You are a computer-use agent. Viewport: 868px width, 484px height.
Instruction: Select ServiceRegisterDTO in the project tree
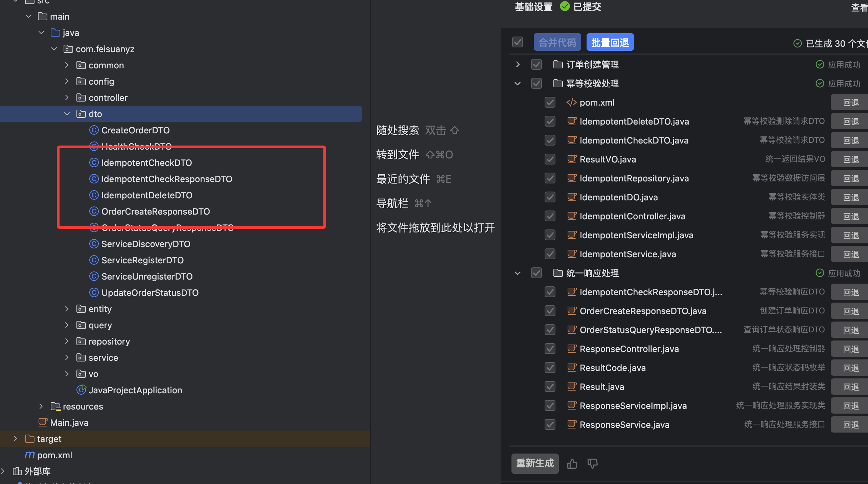[x=142, y=260]
